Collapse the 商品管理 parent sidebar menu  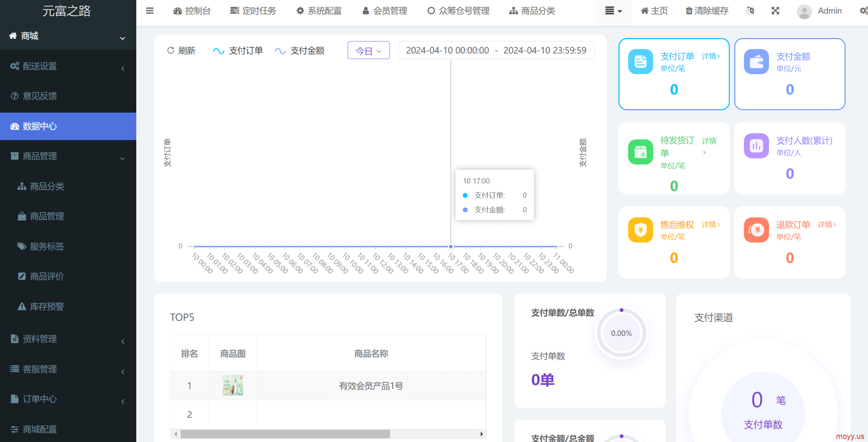tap(68, 156)
